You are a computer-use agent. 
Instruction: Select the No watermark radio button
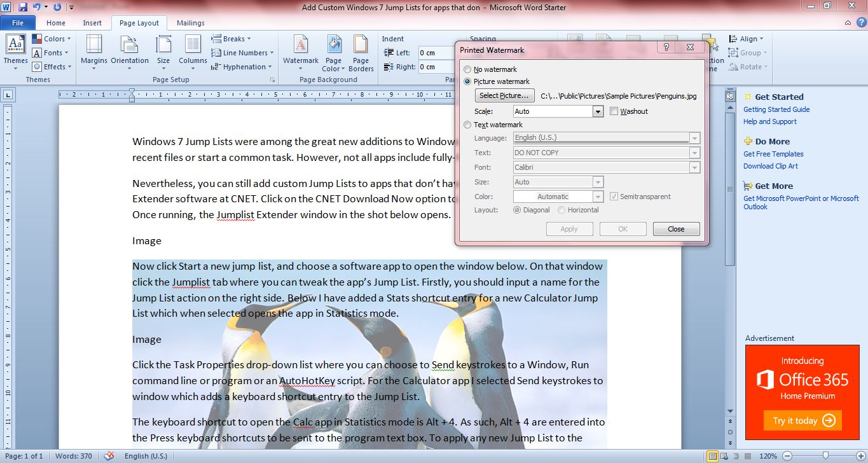coord(467,69)
